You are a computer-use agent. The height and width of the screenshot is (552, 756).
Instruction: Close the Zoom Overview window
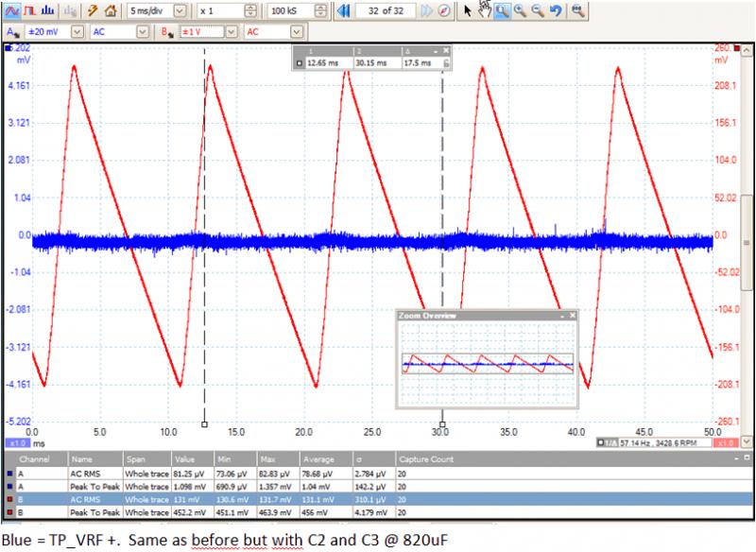coord(573,316)
